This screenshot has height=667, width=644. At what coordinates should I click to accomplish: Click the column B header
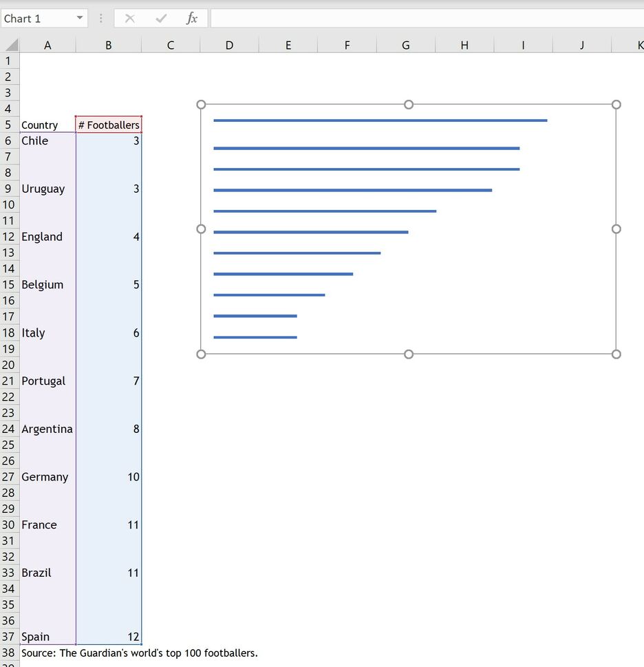point(108,44)
